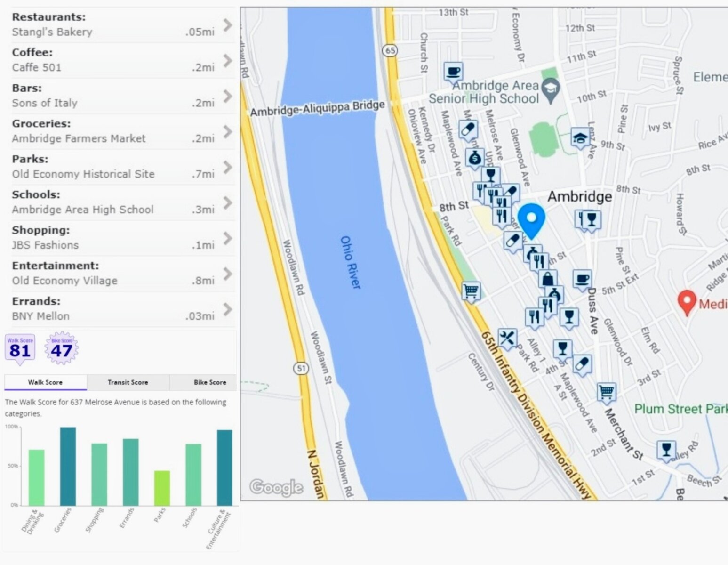Select the pill marker just below 8th St
728x565 pixels.
coord(513,241)
